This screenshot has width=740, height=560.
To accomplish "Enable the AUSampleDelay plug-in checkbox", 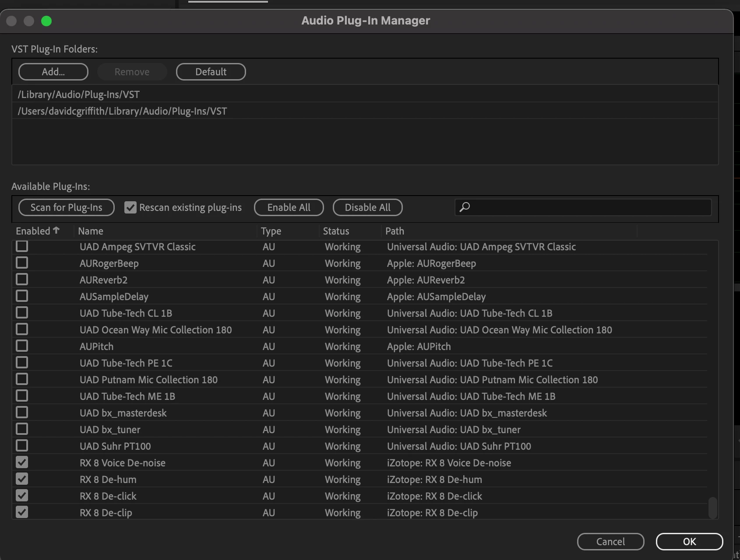I will point(22,296).
